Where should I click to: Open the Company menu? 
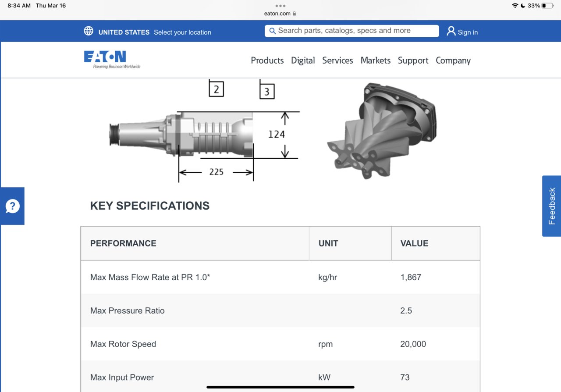453,61
